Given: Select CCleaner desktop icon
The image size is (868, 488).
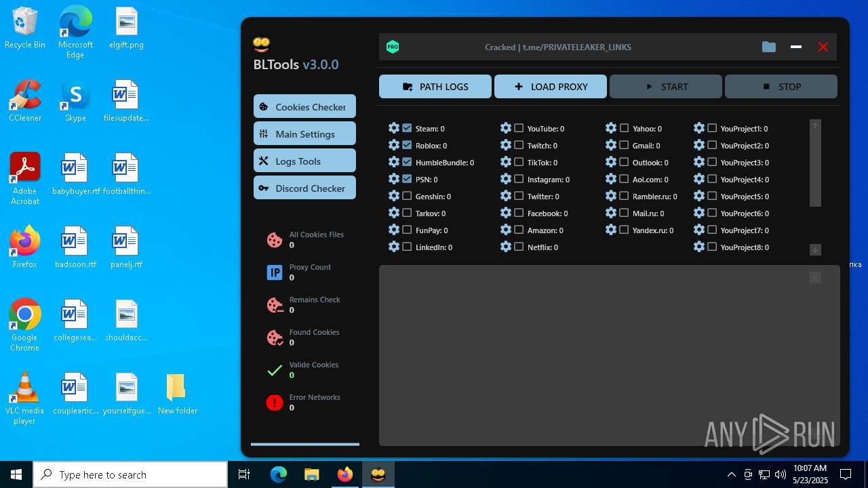Looking at the screenshot, I should point(25,101).
